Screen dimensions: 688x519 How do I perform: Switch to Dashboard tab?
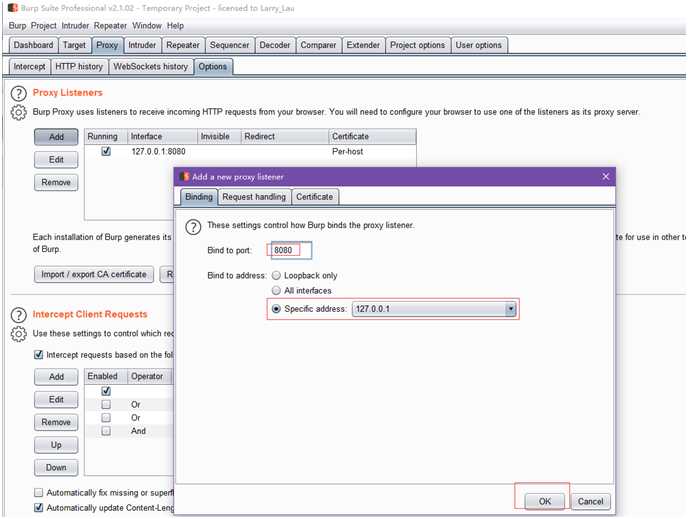click(33, 45)
